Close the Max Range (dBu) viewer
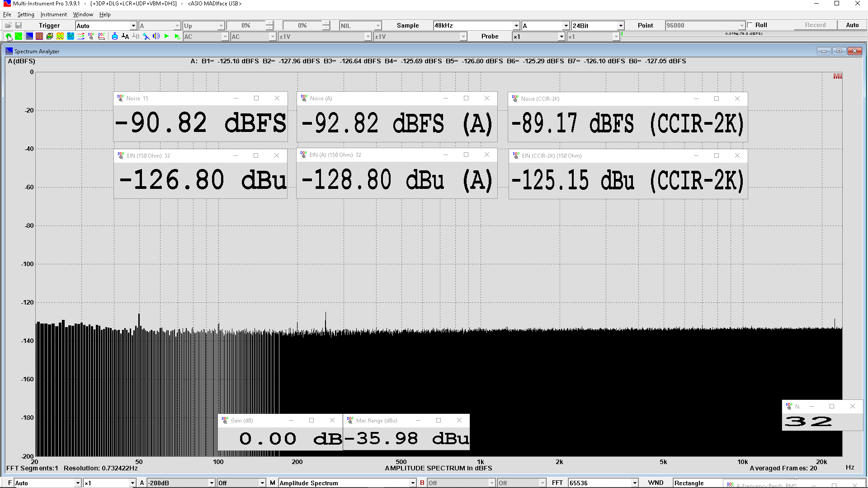Viewport: 868px width, 488px height. coord(459,420)
